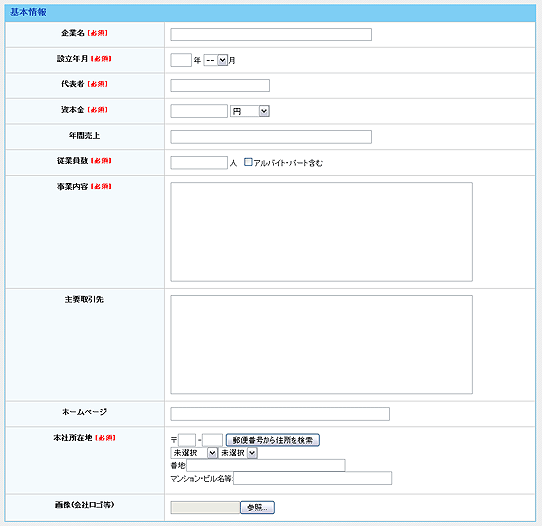
Task: Focus the 設立年月 year input box
Action: [x=181, y=60]
